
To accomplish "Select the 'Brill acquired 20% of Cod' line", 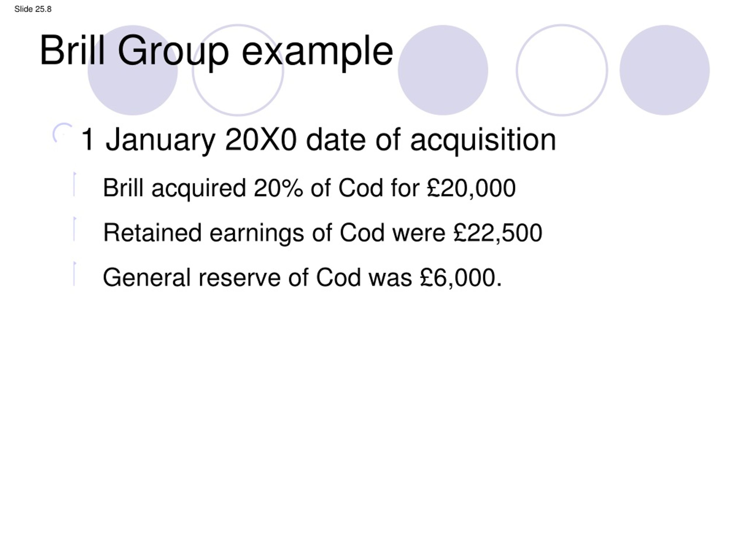I will 309,188.
